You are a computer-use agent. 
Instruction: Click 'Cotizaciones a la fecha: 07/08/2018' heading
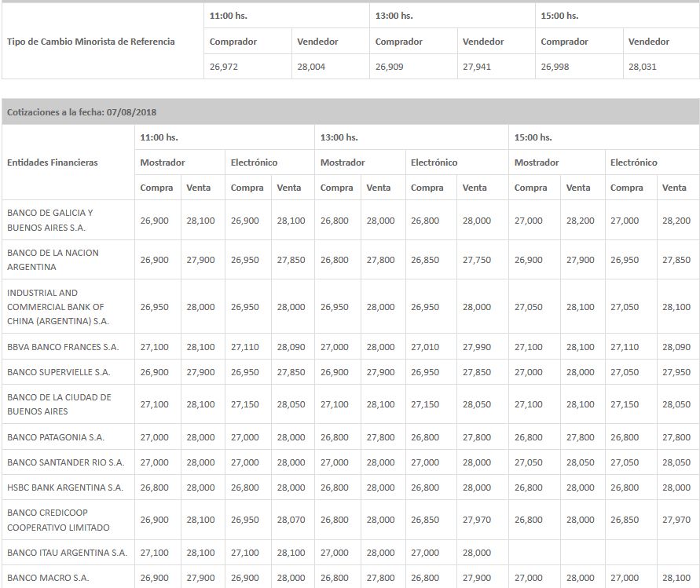click(x=82, y=112)
